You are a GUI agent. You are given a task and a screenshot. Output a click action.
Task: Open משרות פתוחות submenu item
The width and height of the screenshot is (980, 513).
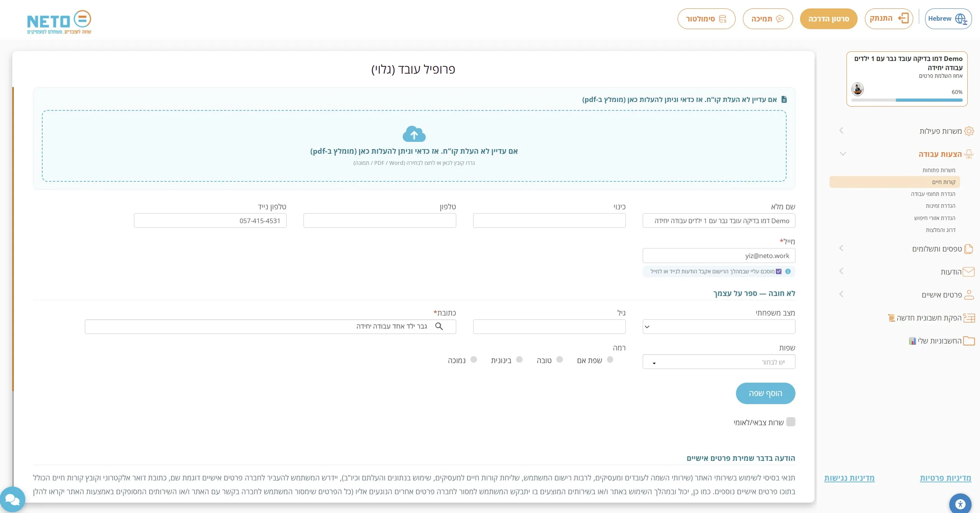point(939,170)
